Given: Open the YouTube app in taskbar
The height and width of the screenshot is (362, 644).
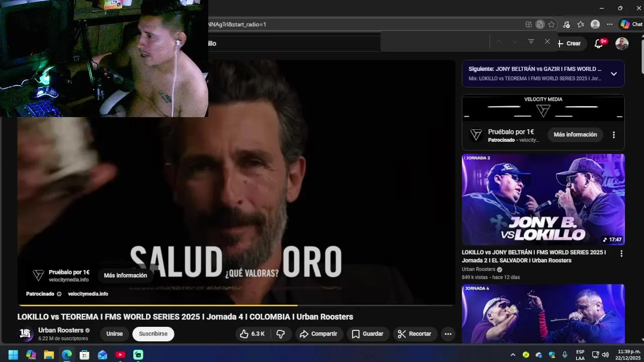Looking at the screenshot, I should [120, 355].
